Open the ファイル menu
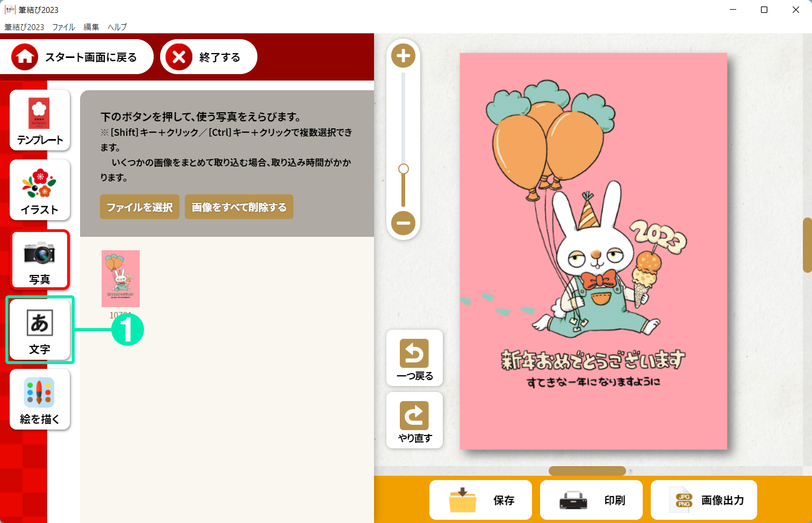Screen dimensions: 812x523 click(63, 27)
